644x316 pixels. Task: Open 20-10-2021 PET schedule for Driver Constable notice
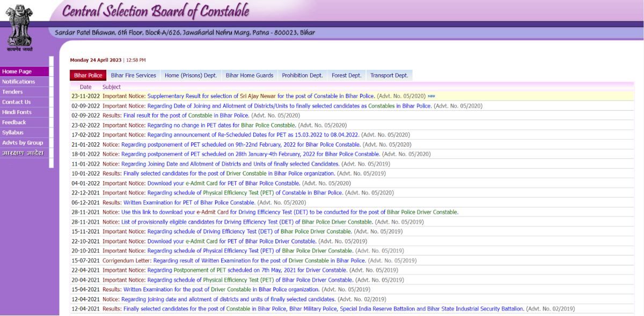(250, 251)
